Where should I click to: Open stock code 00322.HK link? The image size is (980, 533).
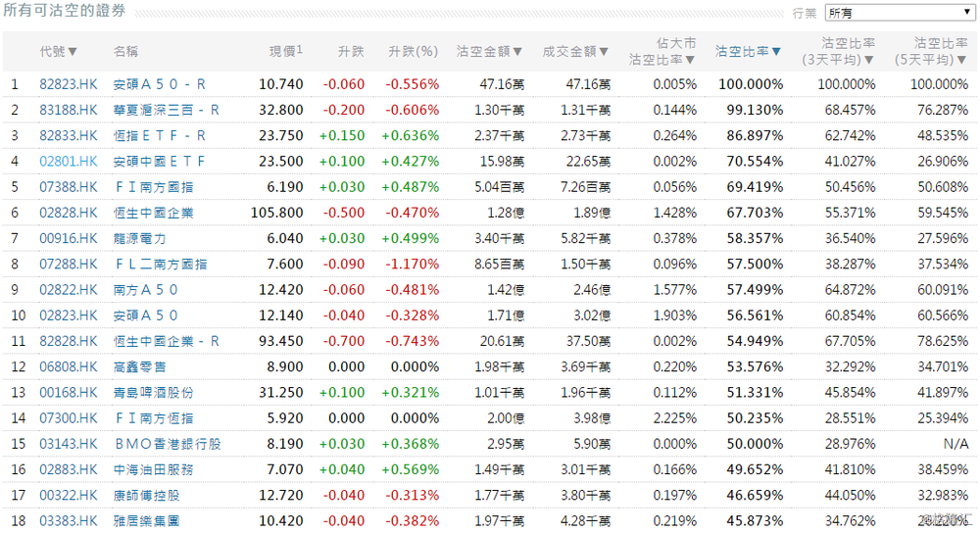pyautogui.click(x=69, y=496)
